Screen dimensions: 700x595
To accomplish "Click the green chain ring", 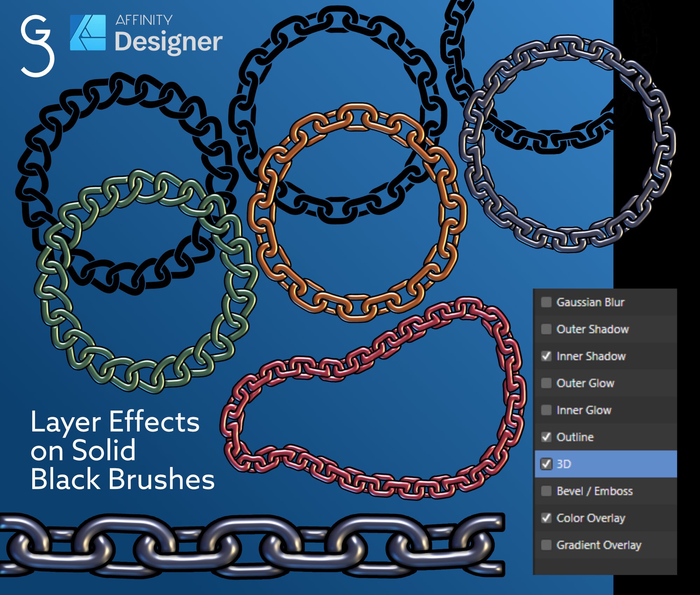I will pos(146,281).
